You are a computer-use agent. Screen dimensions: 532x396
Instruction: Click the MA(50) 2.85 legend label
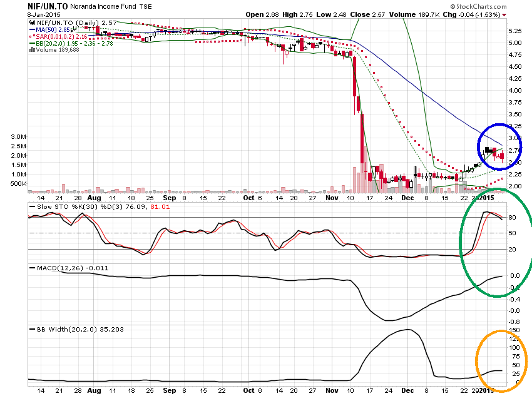pyautogui.click(x=53, y=30)
